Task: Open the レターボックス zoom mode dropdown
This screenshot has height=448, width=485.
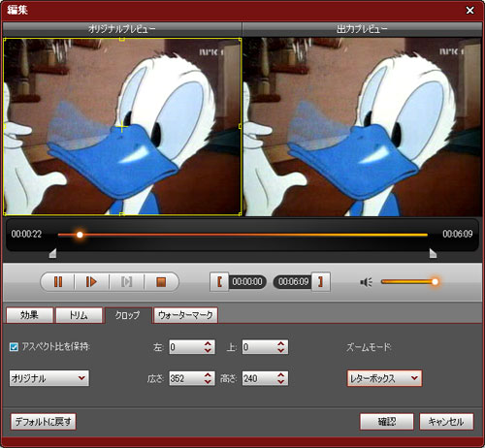Action: [384, 378]
